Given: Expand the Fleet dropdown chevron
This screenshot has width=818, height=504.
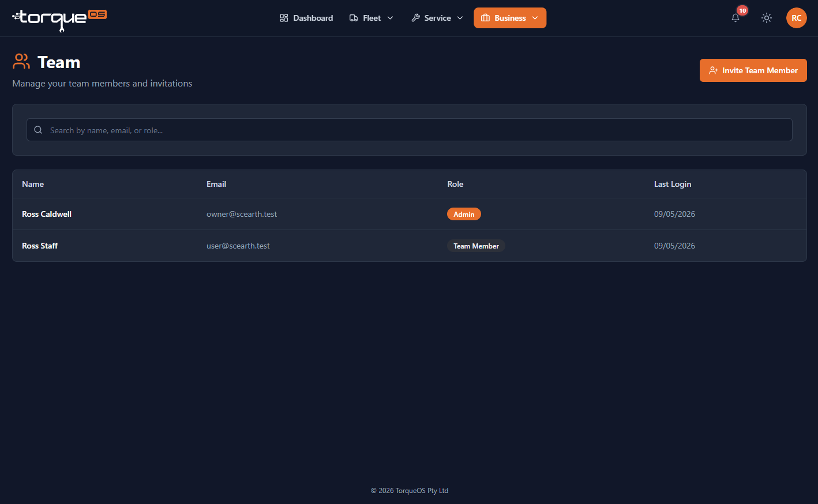Looking at the screenshot, I should [x=390, y=18].
